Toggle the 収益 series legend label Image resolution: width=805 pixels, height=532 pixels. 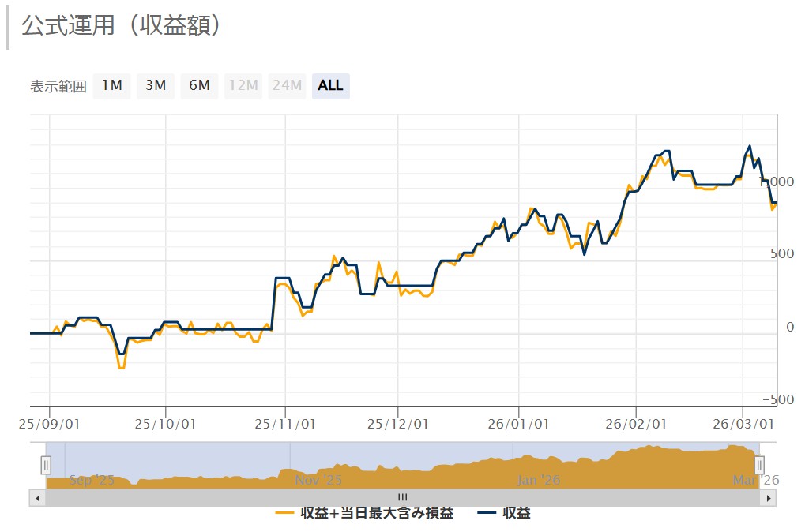[517, 514]
